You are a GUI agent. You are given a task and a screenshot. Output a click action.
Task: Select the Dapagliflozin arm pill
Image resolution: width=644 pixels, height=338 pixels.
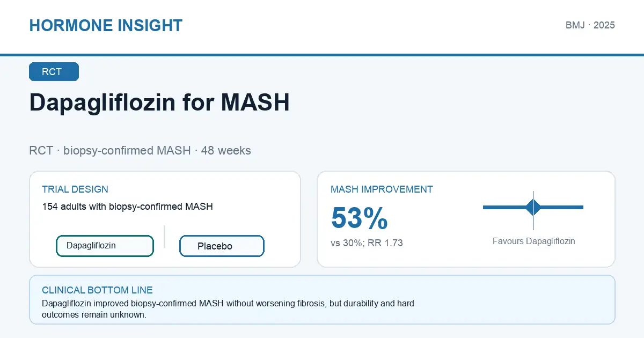(105, 246)
